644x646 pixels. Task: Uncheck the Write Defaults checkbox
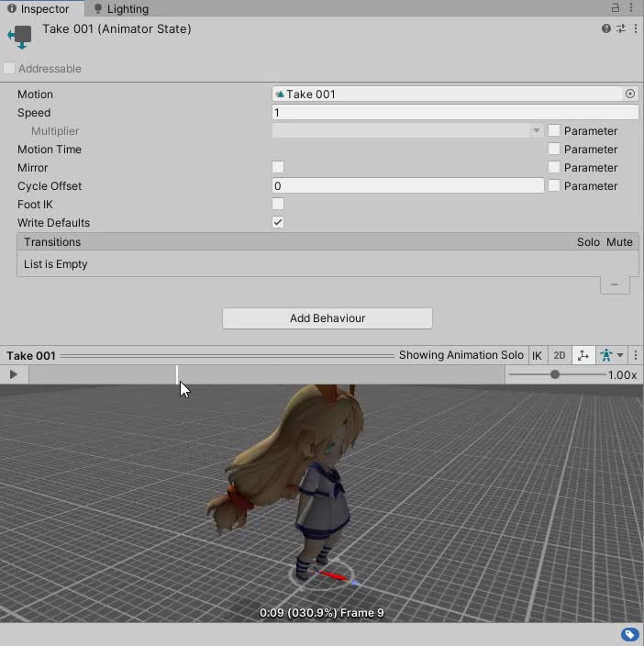coord(278,222)
